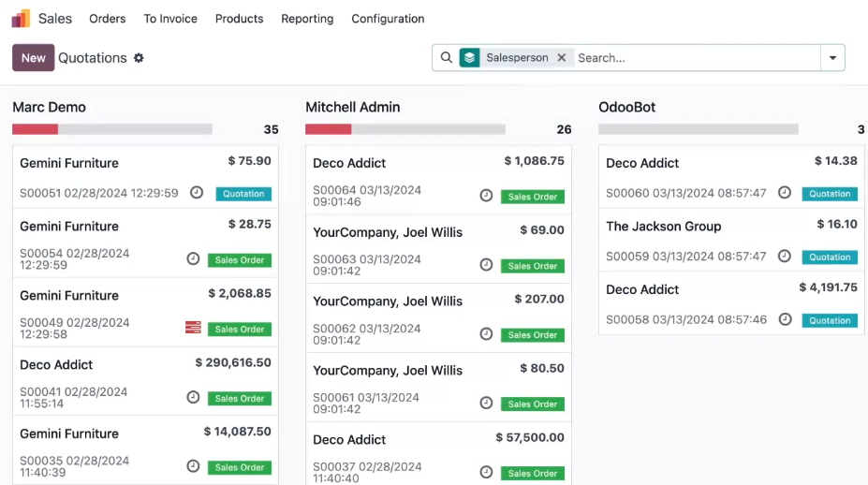Open the Sales app logo icon

(21, 19)
